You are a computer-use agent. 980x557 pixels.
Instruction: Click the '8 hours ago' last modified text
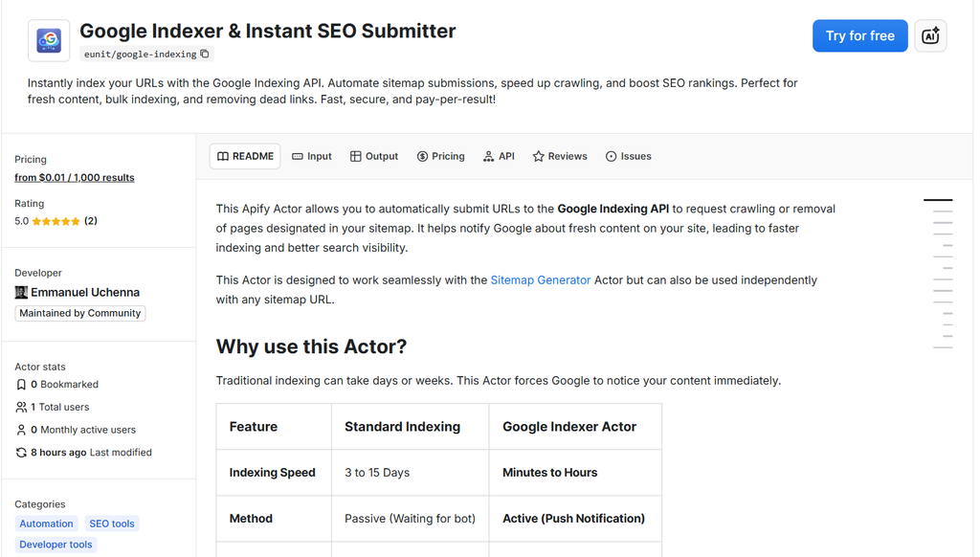58,453
